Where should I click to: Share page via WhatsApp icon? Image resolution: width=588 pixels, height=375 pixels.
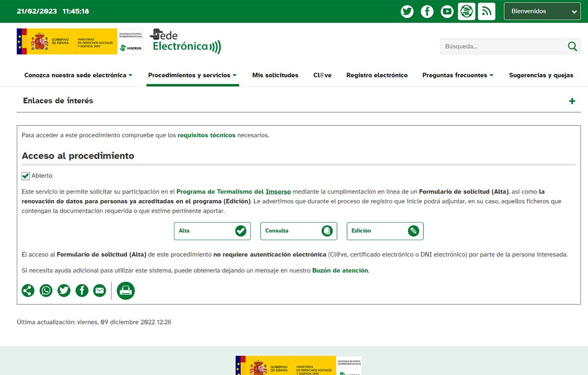tap(46, 291)
